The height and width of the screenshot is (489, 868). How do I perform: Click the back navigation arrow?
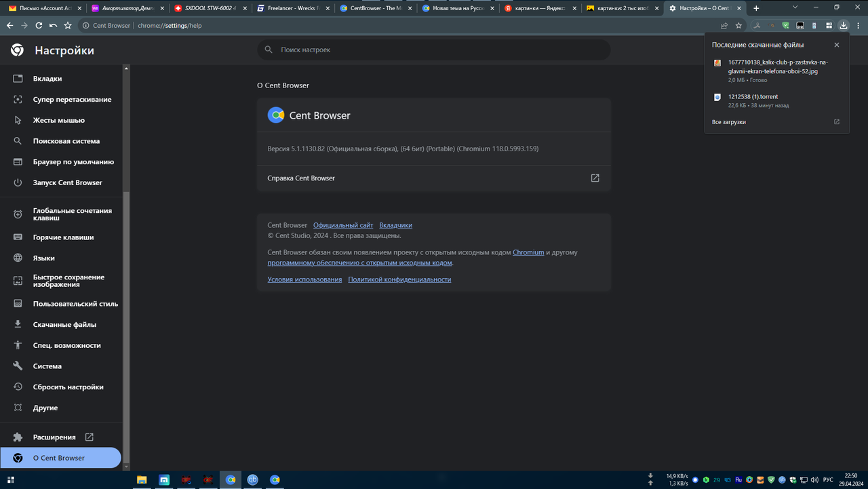point(9,25)
